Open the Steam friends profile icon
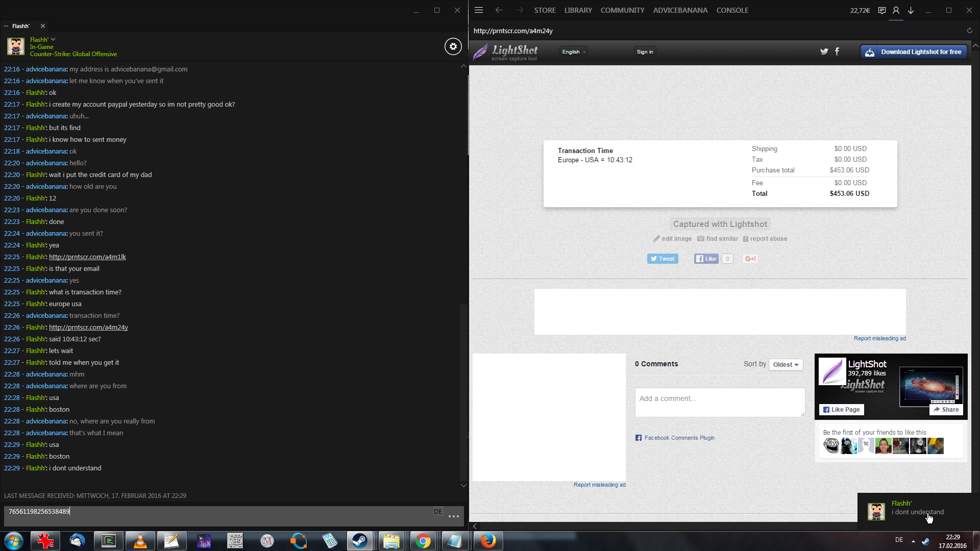The height and width of the screenshot is (551, 980). tap(896, 10)
